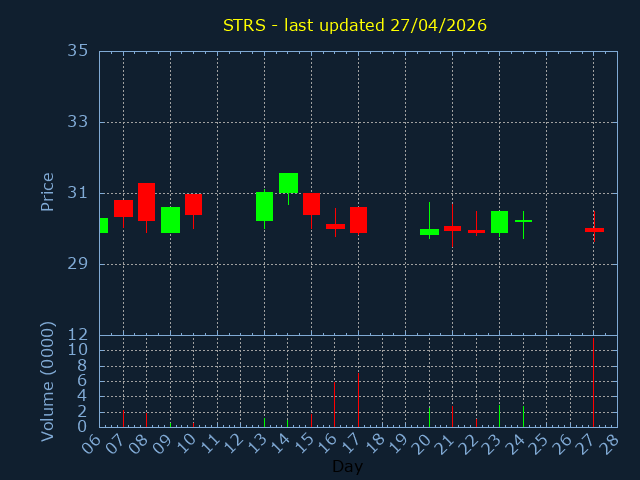640x480 pixels.
Task: Select the green candlestick for day 14
Action: coord(288,183)
